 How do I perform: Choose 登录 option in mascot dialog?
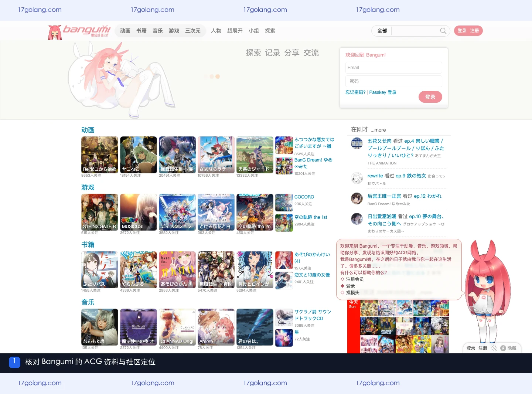[350, 286]
